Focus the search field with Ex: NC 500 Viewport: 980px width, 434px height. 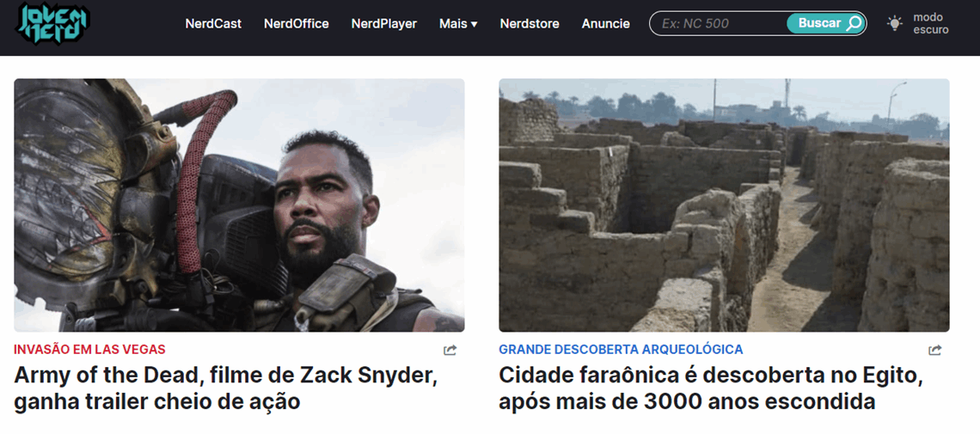[x=719, y=24]
